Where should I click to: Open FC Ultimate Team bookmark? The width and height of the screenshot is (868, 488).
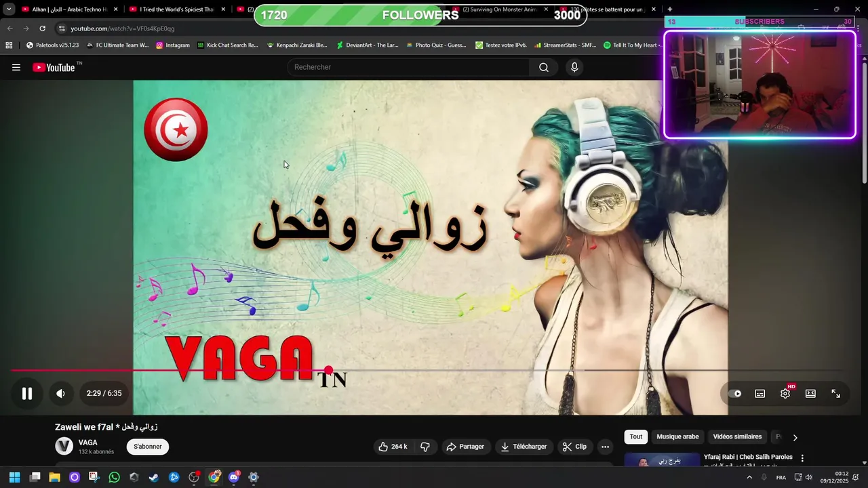coord(117,45)
